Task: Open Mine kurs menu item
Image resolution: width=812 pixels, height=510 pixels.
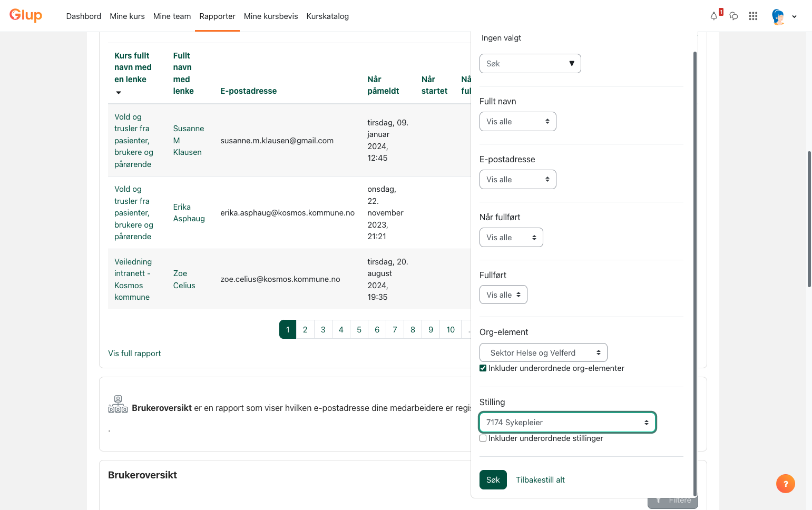Action: pos(127,16)
